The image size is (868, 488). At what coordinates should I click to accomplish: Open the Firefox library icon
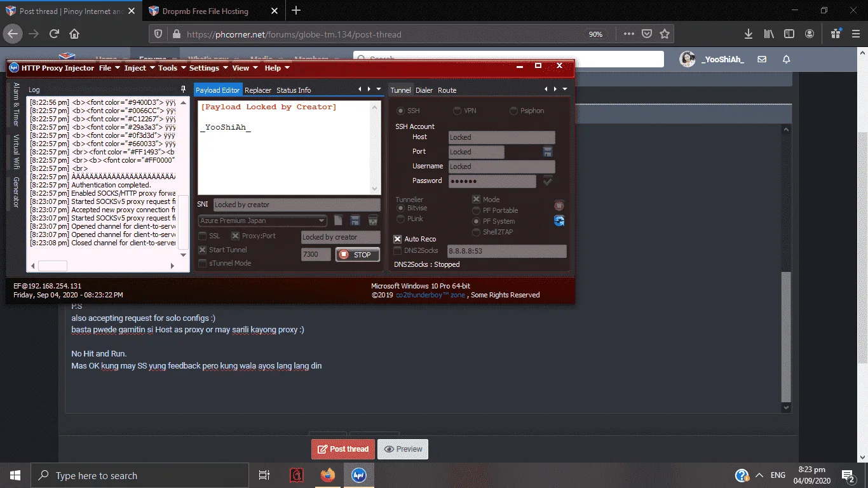pyautogui.click(x=769, y=34)
